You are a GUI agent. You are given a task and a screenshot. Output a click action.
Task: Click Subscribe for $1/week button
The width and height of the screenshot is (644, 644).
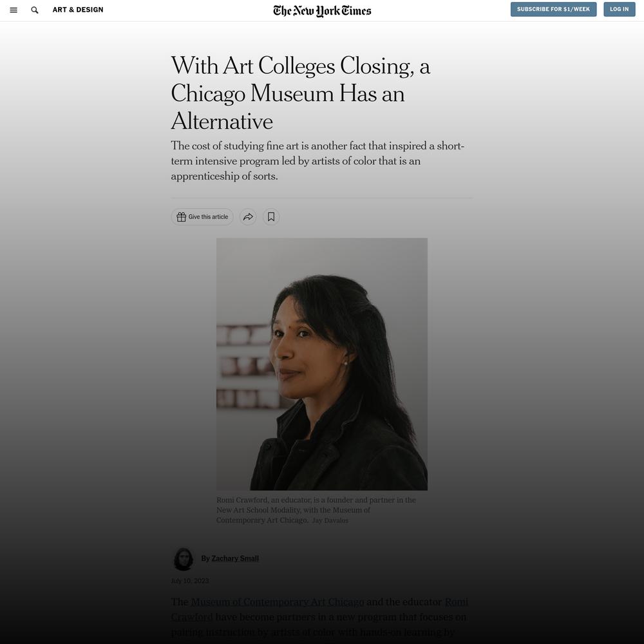(553, 9)
